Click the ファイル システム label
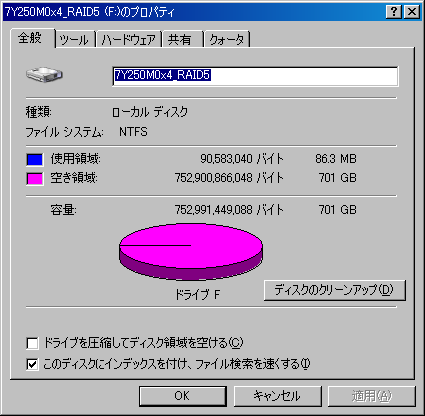 click(64, 132)
